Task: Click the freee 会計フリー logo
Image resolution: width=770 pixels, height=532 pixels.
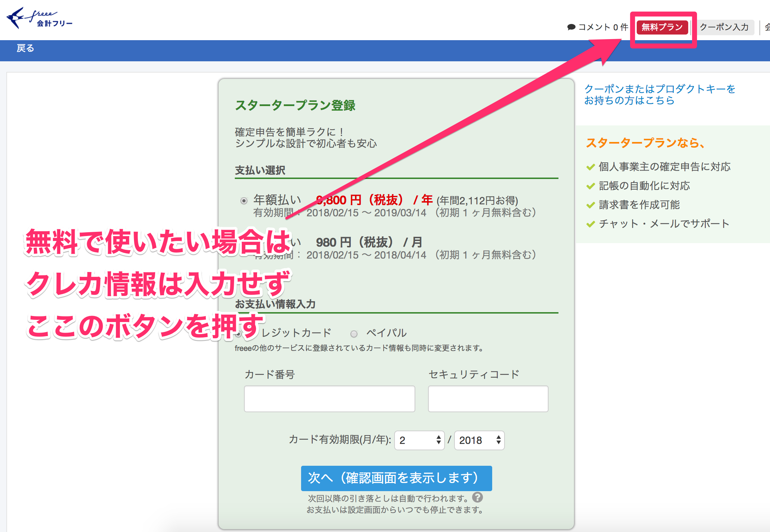Action: click(x=39, y=18)
